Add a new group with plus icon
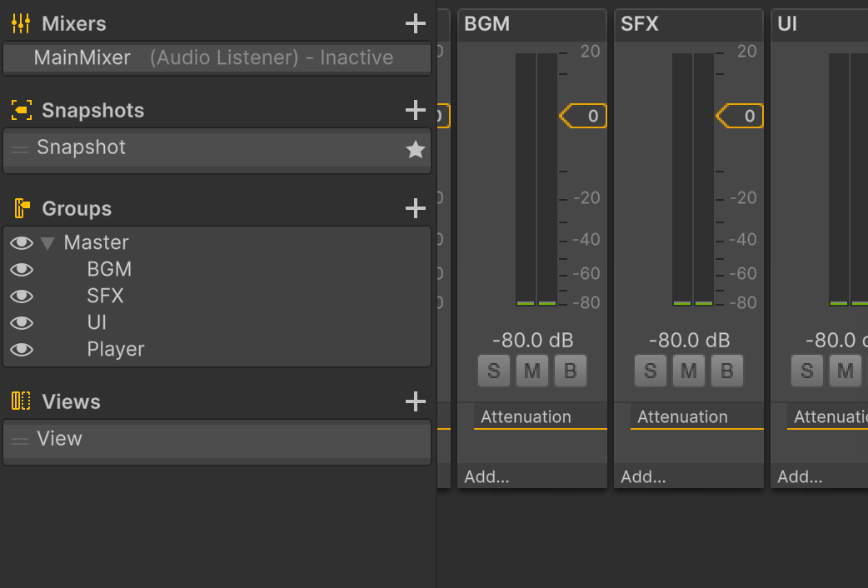 [x=415, y=208]
